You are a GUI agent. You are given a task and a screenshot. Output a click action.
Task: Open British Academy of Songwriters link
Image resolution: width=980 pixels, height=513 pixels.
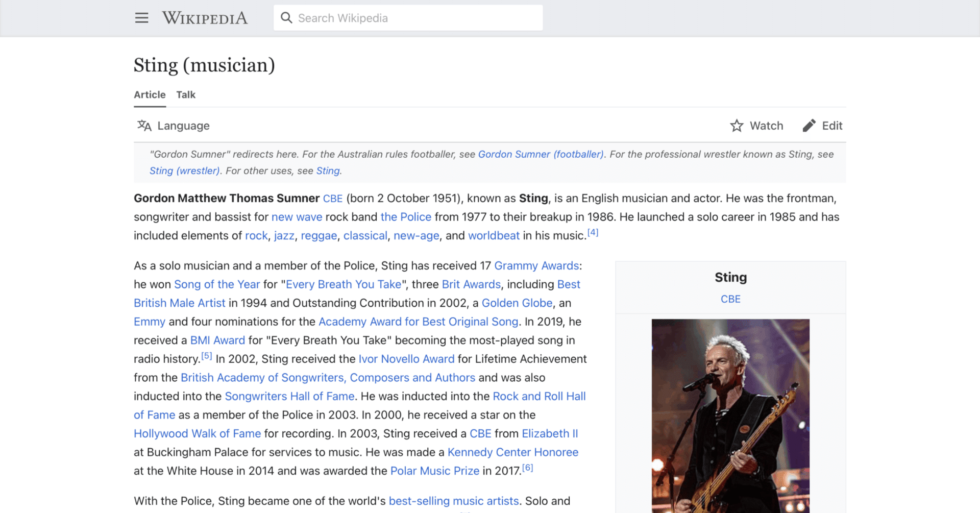pos(328,378)
